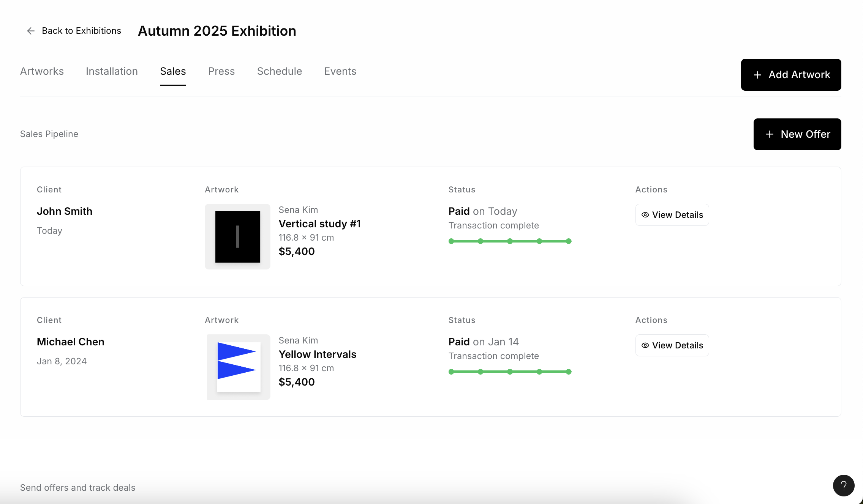The height and width of the screenshot is (504, 863).
Task: Click the eye icon on Michael Chen's View Details
Action: (x=645, y=345)
